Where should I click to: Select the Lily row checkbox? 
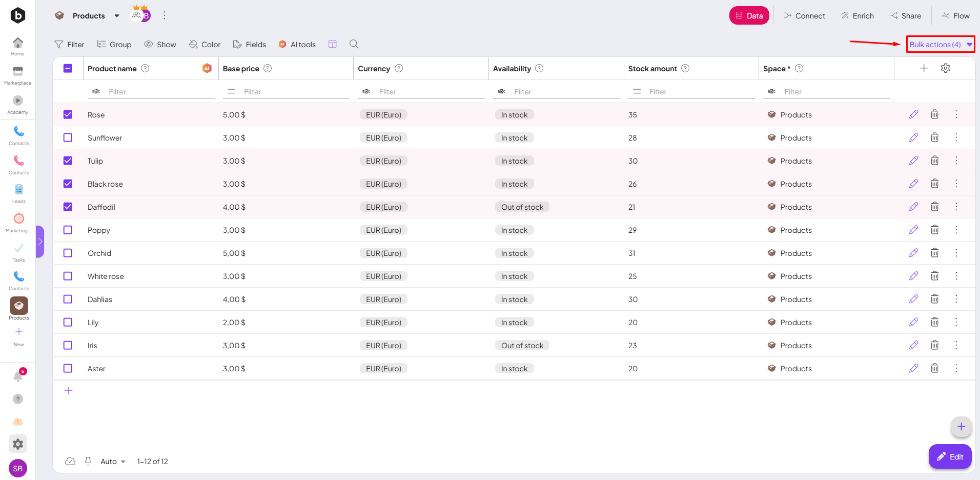coord(68,322)
